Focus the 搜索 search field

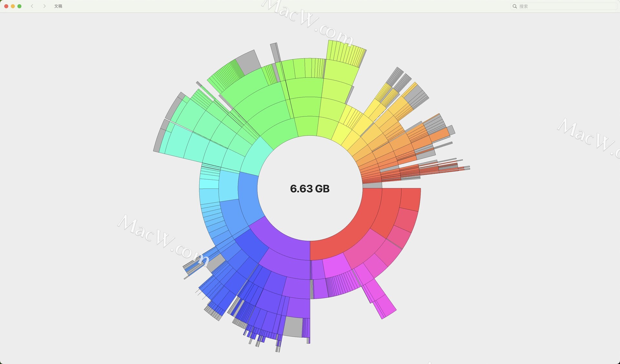tap(563, 6)
